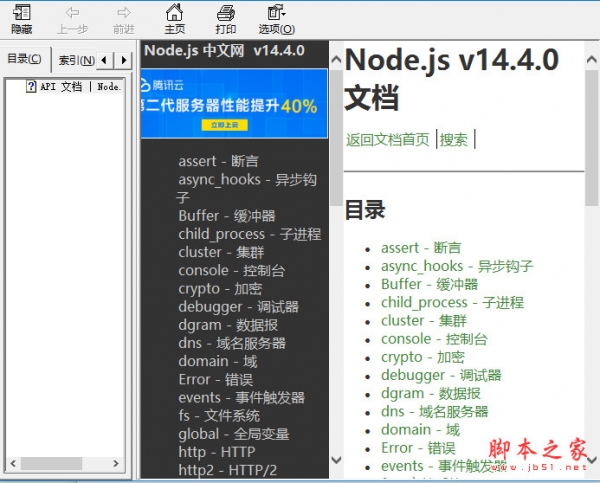
Task: Open 'Buffer - 缓冲器' in the dark sidebar
Action: coord(227,216)
